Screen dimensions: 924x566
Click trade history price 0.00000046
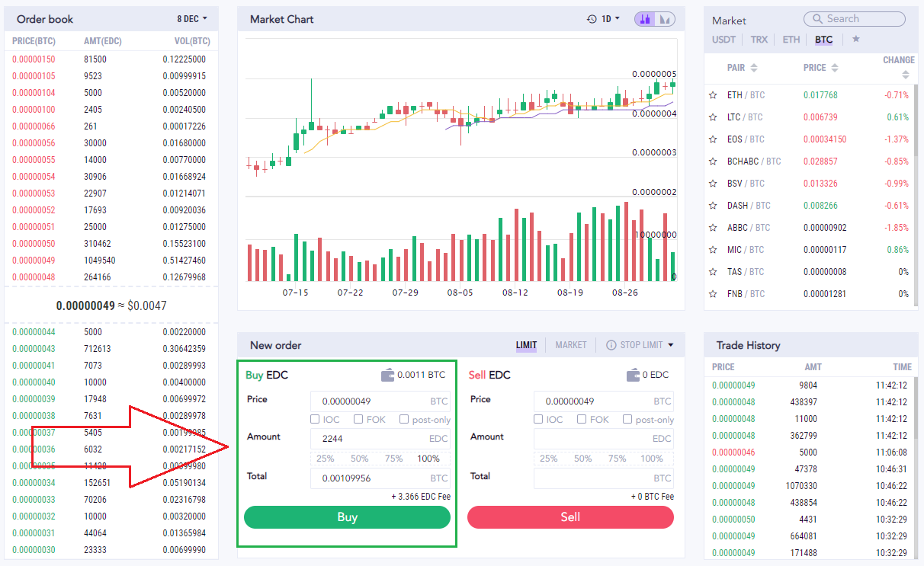734,452
